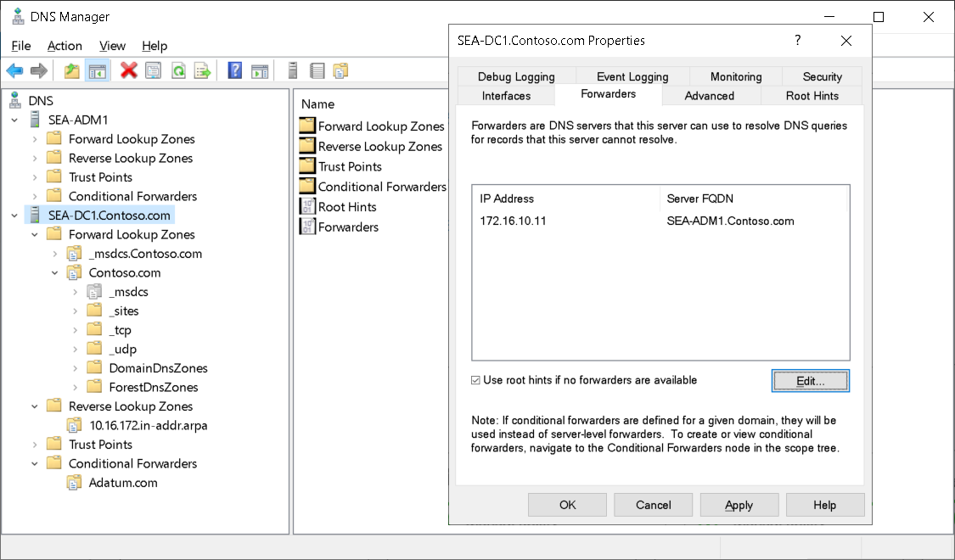
Task: Open Properties via the toolbar icon
Action: [152, 70]
